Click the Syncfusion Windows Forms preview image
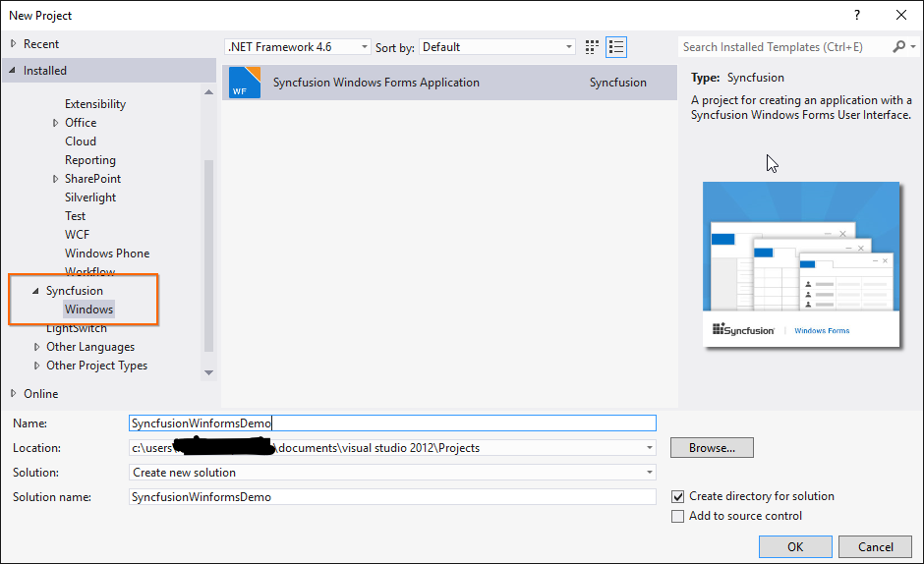This screenshot has width=924, height=564. 801,264
